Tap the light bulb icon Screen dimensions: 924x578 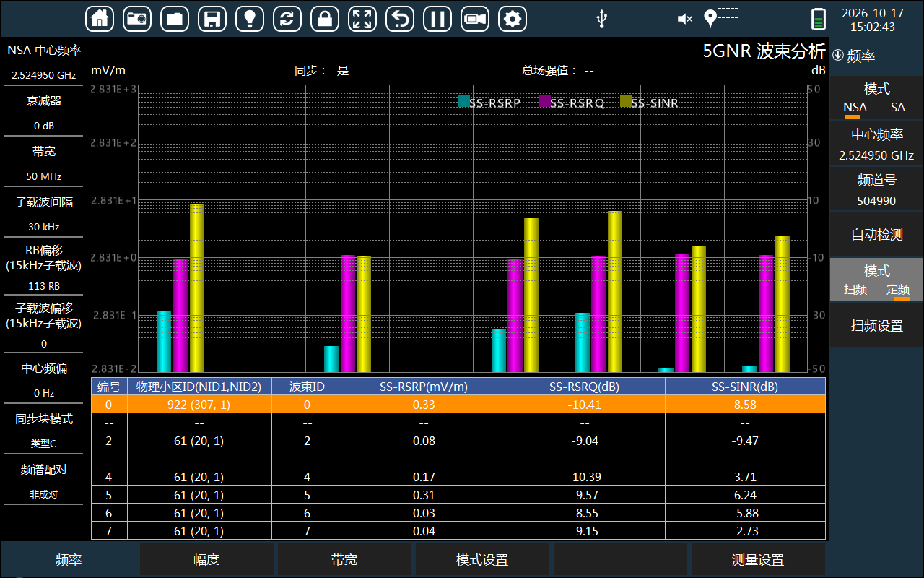[x=250, y=19]
